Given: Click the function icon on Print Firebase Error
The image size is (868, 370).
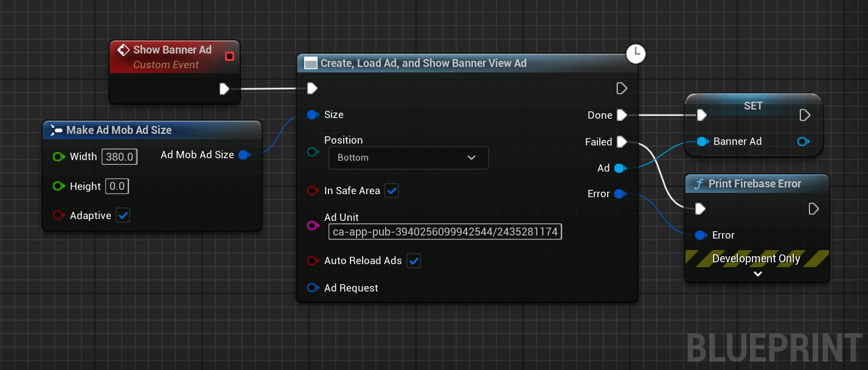Looking at the screenshot, I should pyautogui.click(x=699, y=184).
